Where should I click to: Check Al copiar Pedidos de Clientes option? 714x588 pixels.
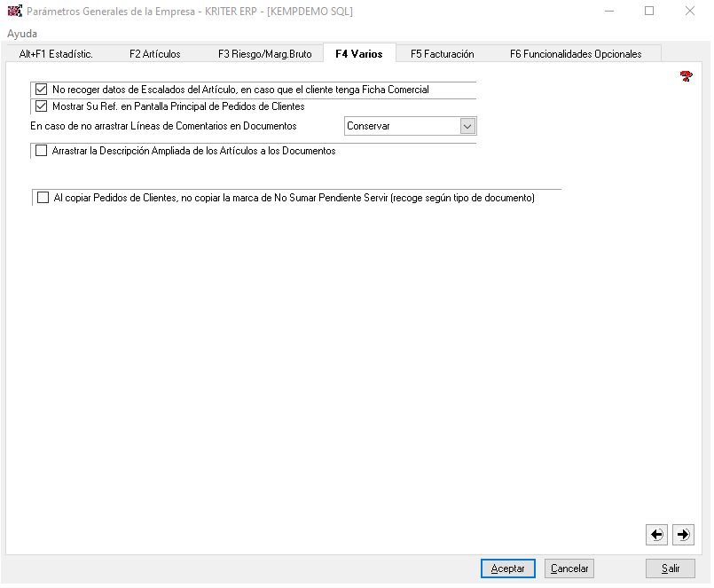(x=43, y=198)
